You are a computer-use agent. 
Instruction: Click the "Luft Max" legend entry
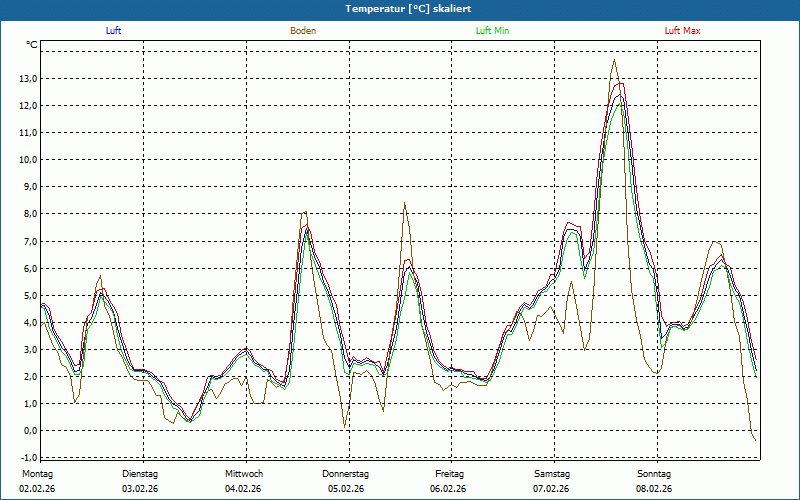pos(683,31)
